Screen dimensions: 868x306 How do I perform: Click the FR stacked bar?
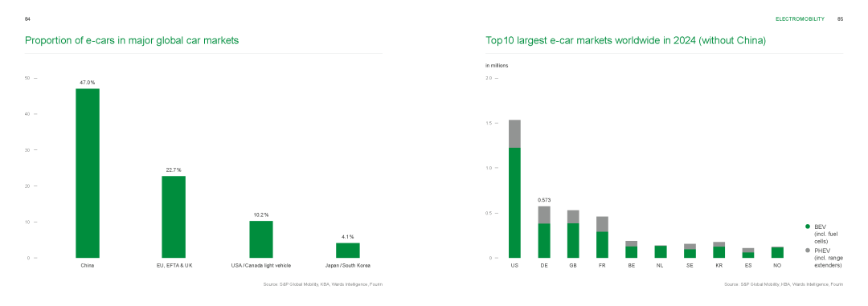tap(602, 237)
